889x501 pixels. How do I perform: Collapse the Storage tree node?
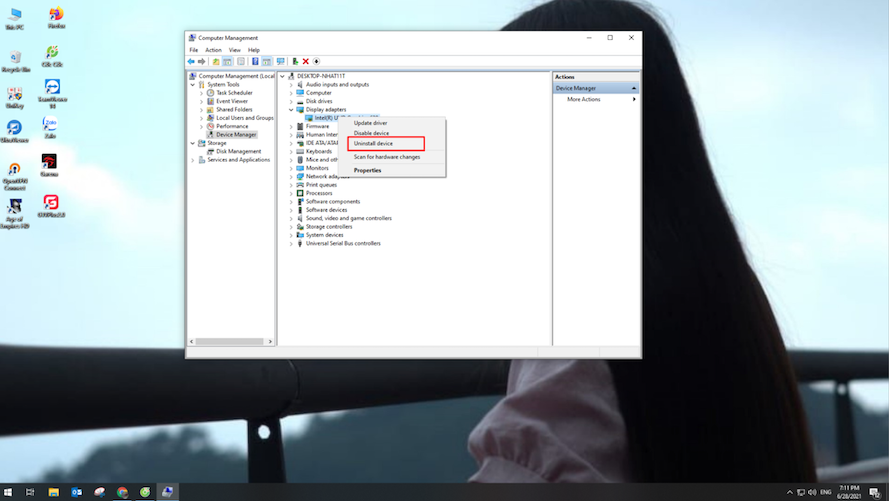click(x=193, y=143)
